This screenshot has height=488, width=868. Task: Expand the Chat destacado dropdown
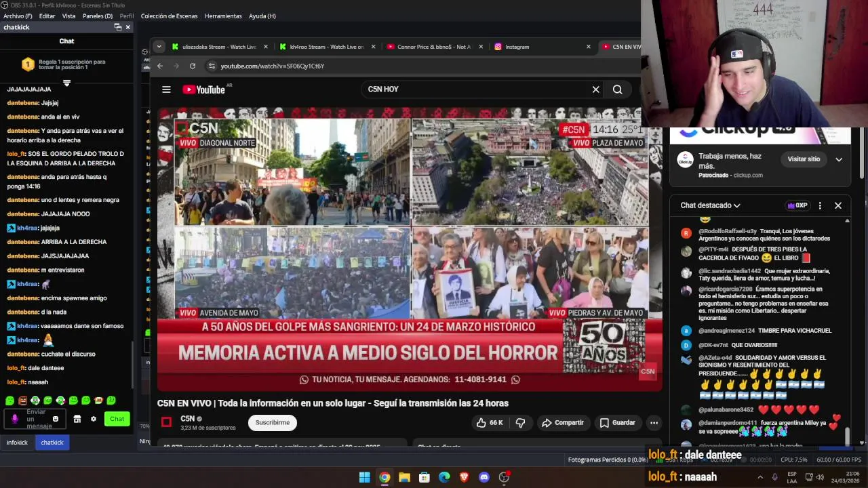pyautogui.click(x=710, y=205)
